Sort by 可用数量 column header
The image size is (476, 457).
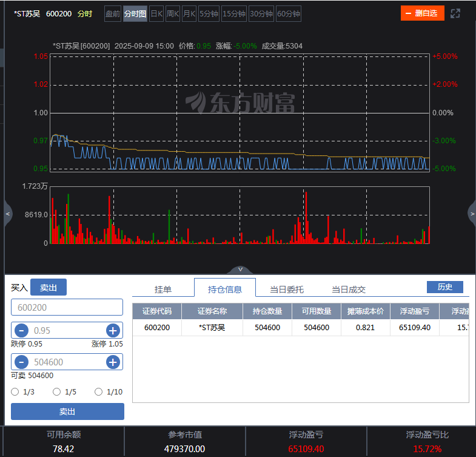(x=317, y=311)
